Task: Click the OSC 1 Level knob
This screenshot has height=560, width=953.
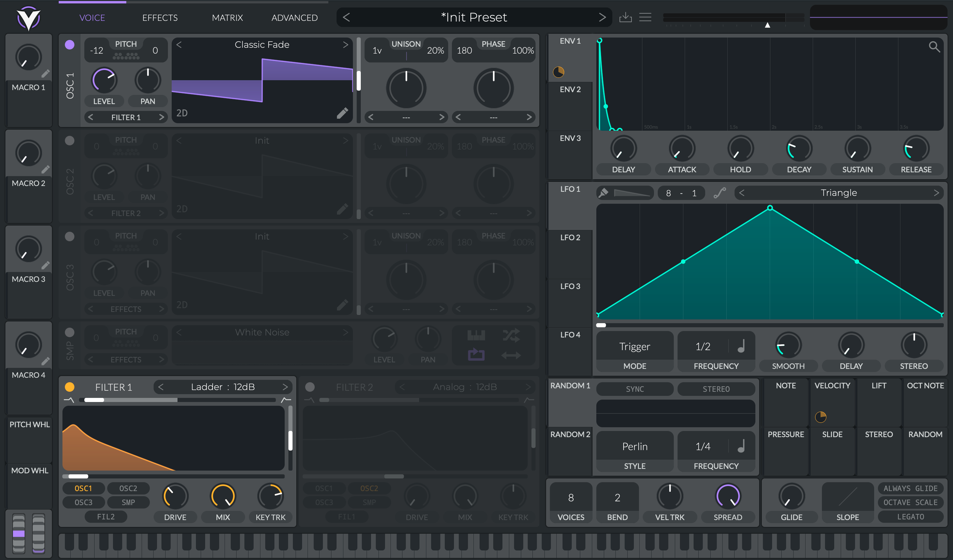Action: click(104, 80)
